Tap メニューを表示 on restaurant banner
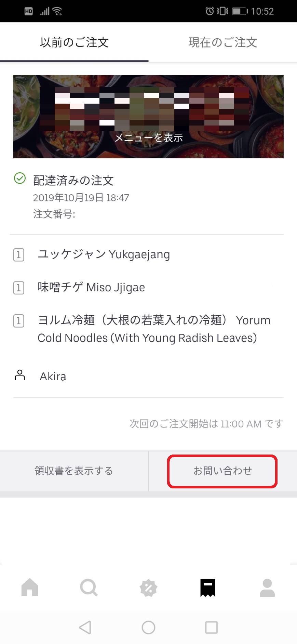The width and height of the screenshot is (297, 644). [148, 138]
